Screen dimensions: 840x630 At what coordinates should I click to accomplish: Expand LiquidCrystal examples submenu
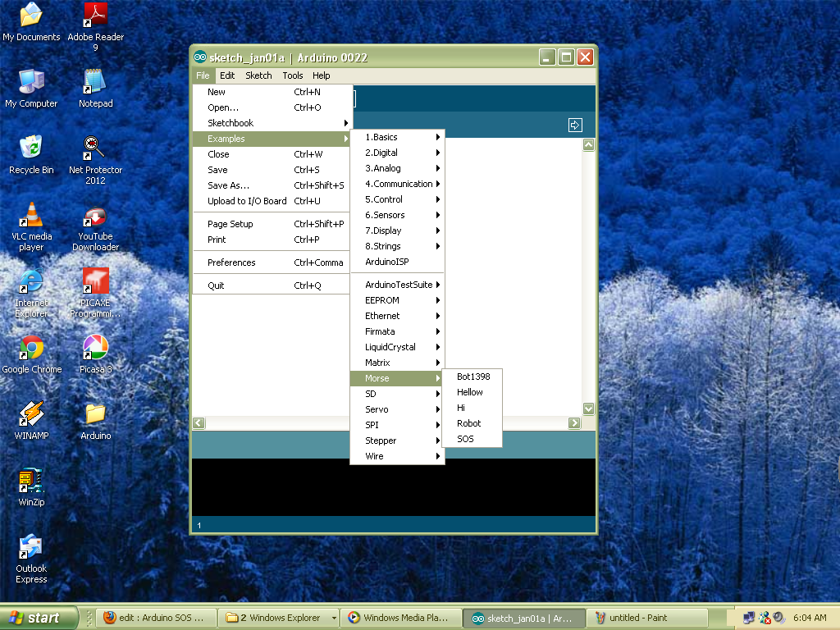397,347
